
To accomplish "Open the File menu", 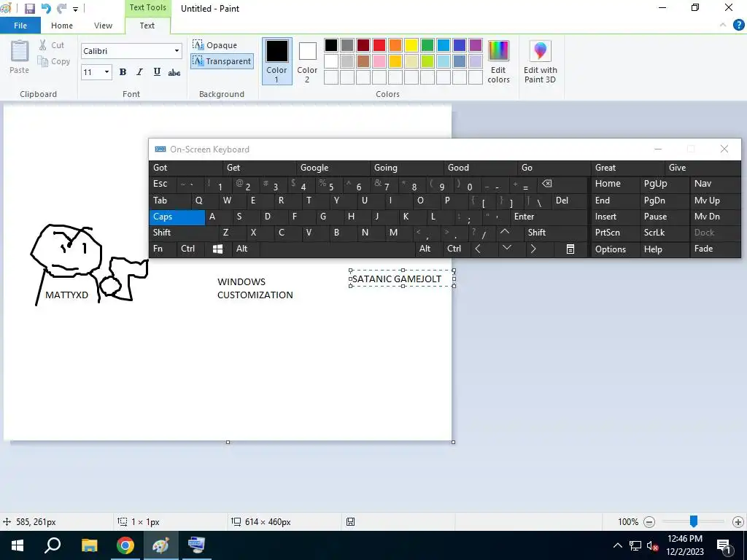I will pos(20,26).
